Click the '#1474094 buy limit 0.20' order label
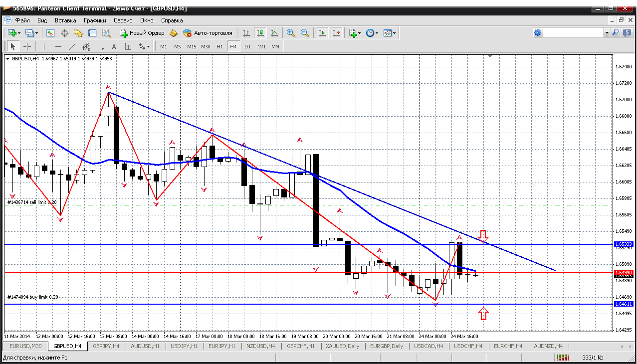 pos(33,297)
